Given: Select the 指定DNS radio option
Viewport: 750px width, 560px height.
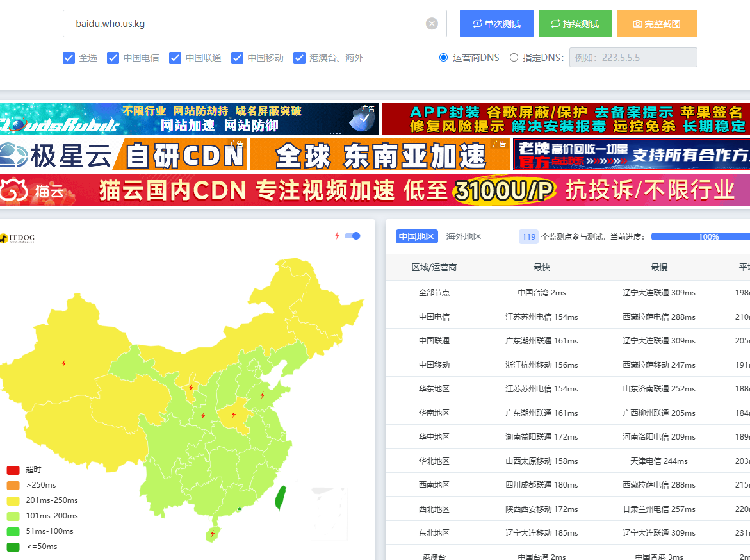Looking at the screenshot, I should [514, 58].
